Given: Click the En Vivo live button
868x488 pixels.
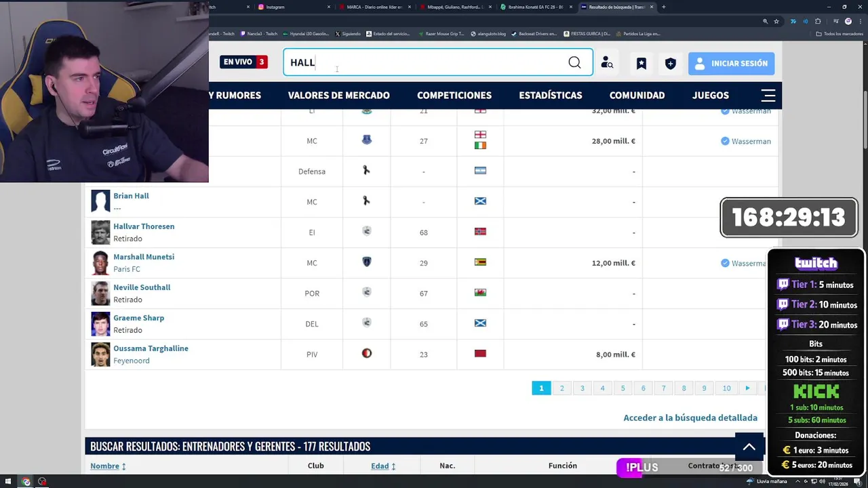Looking at the screenshot, I should click(x=243, y=62).
